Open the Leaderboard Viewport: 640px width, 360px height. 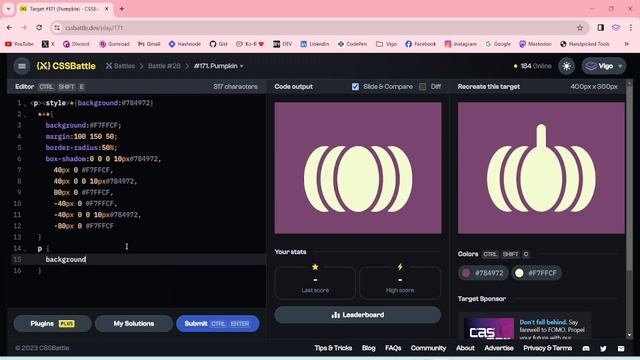tap(358, 315)
